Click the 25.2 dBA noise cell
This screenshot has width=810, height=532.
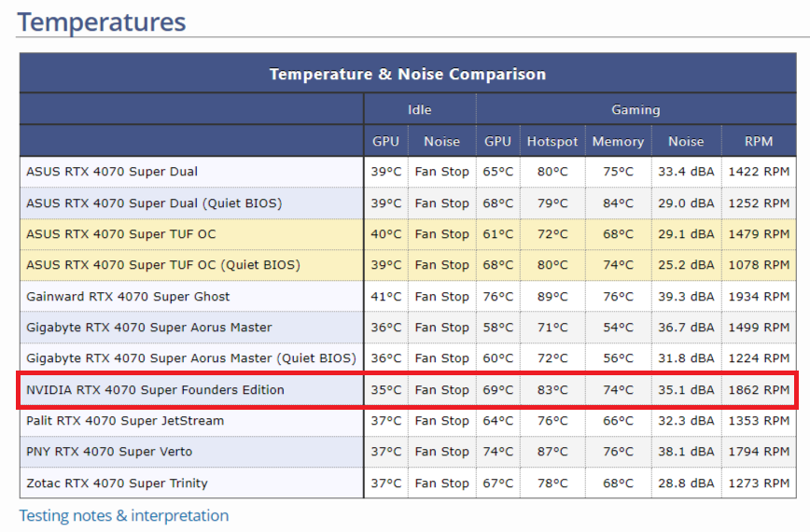[686, 265]
